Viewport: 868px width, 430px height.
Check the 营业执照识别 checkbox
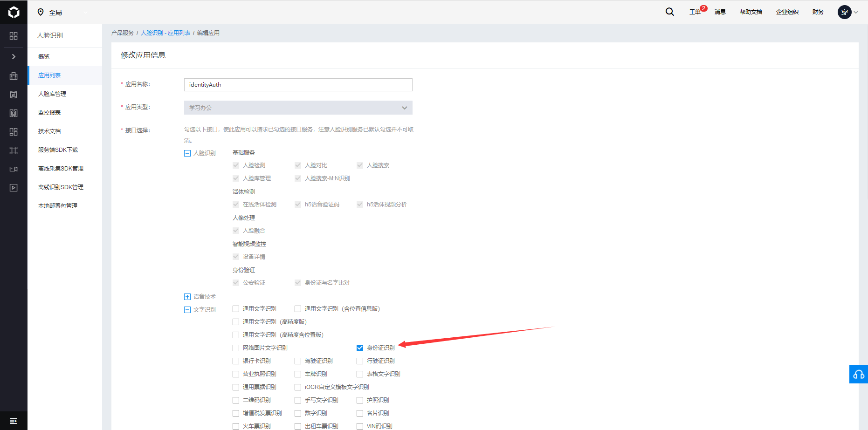236,374
